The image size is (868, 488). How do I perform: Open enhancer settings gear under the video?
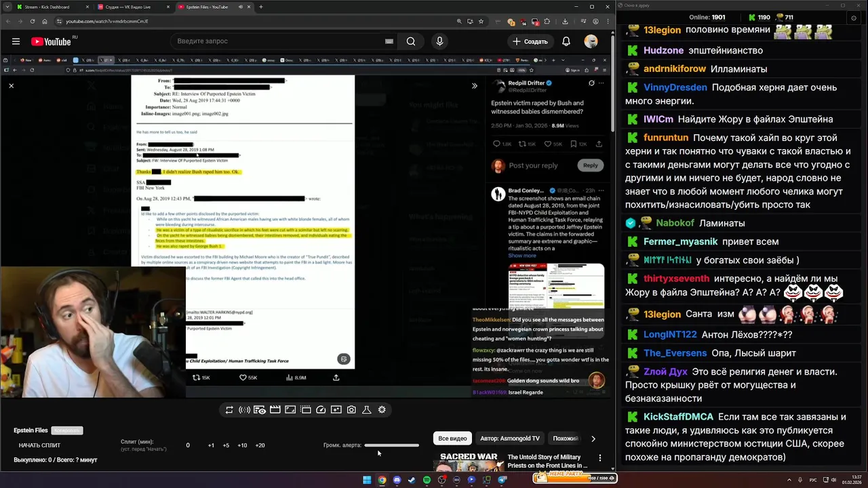(x=382, y=409)
